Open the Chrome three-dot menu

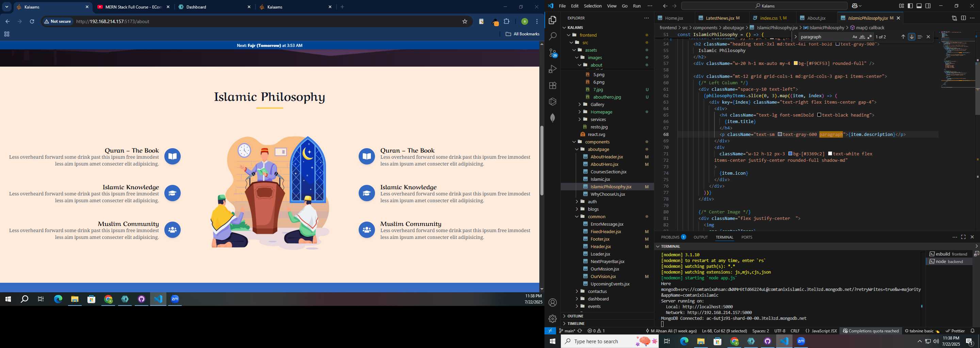(537, 22)
